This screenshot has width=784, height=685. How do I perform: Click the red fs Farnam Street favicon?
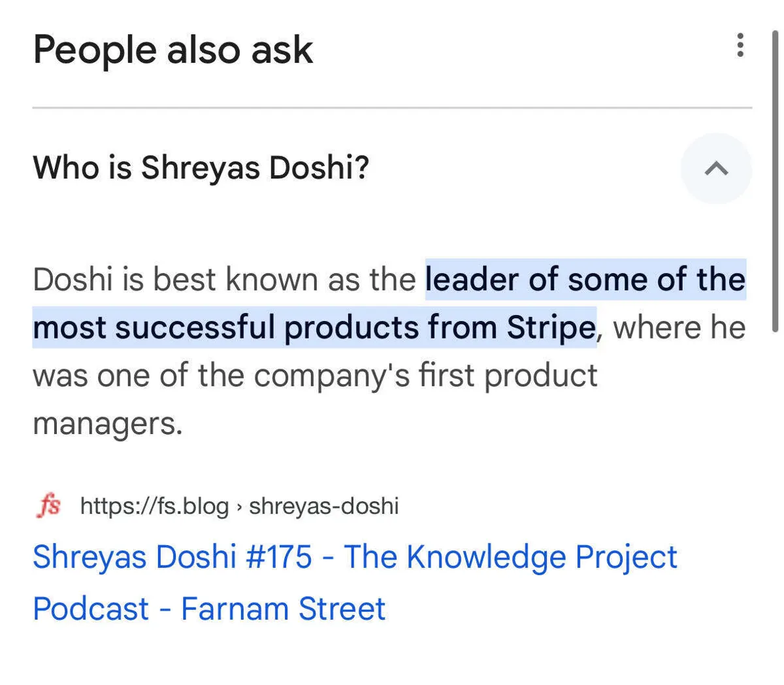(49, 506)
